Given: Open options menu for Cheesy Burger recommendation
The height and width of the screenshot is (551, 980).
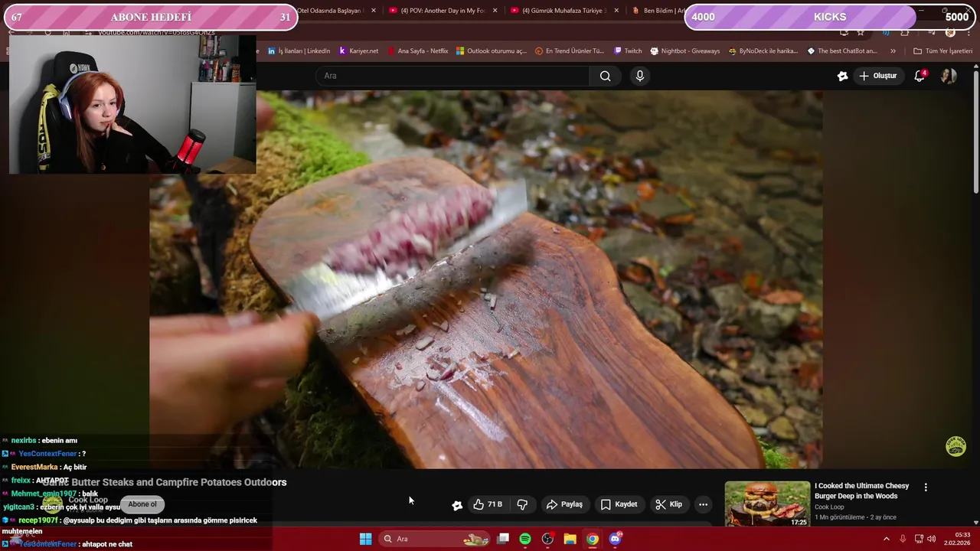Looking at the screenshot, I should pyautogui.click(x=926, y=487).
